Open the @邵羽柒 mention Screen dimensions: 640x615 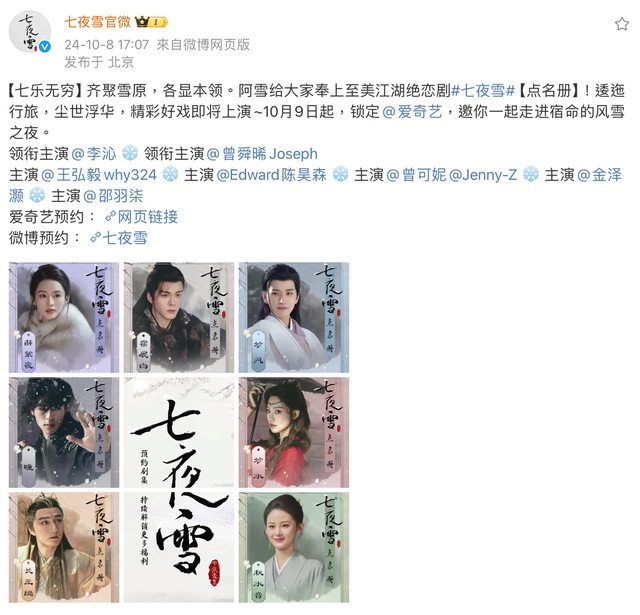(x=113, y=196)
